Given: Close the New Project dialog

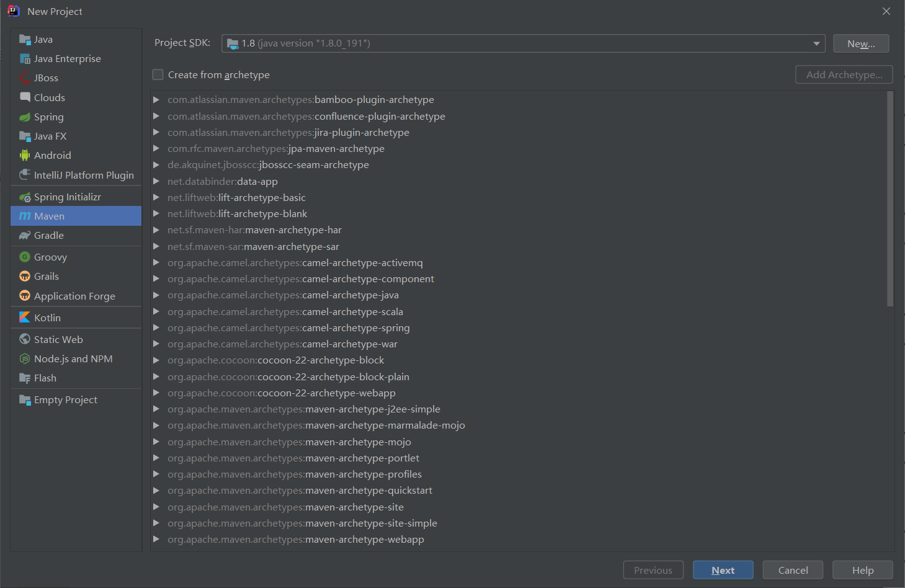Looking at the screenshot, I should [x=886, y=11].
